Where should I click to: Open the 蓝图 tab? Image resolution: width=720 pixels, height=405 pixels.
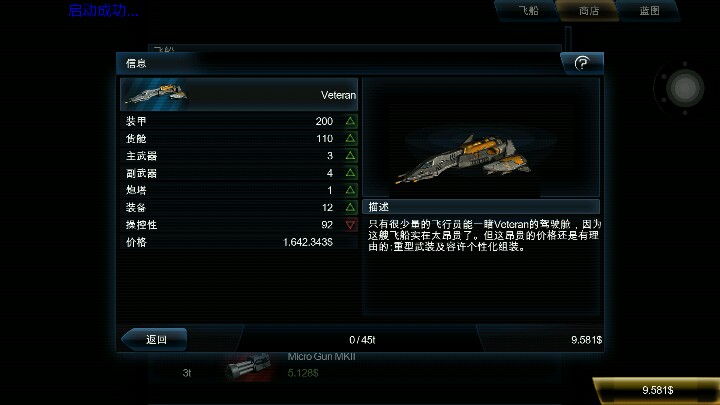click(x=649, y=11)
